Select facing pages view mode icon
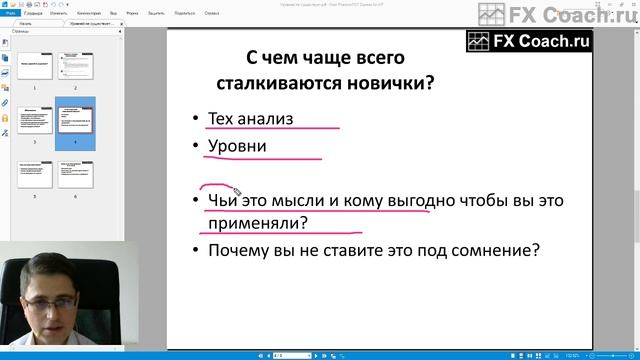 (529, 356)
